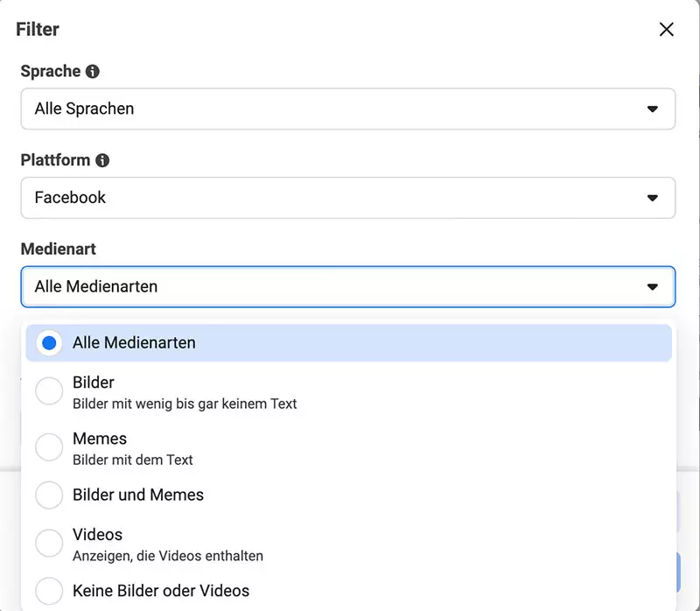Click the Sprache dropdown arrow

click(x=652, y=109)
